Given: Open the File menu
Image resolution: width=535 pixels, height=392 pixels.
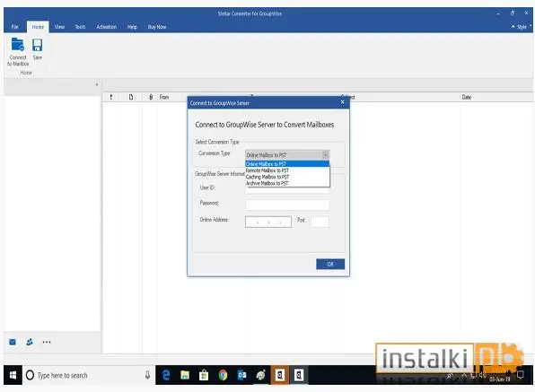Looking at the screenshot, I should 14,27.
